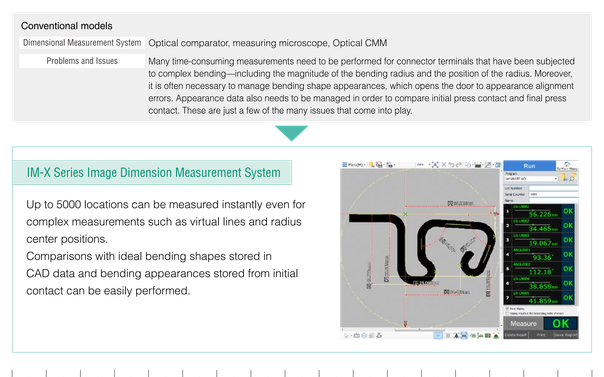Click the folder icon next to the Program dropdown
Image resolution: width=604 pixels, height=377 pixels.
point(564,177)
